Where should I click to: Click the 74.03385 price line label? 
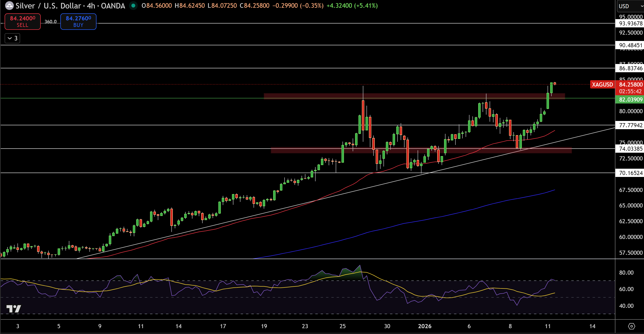[x=629, y=149]
